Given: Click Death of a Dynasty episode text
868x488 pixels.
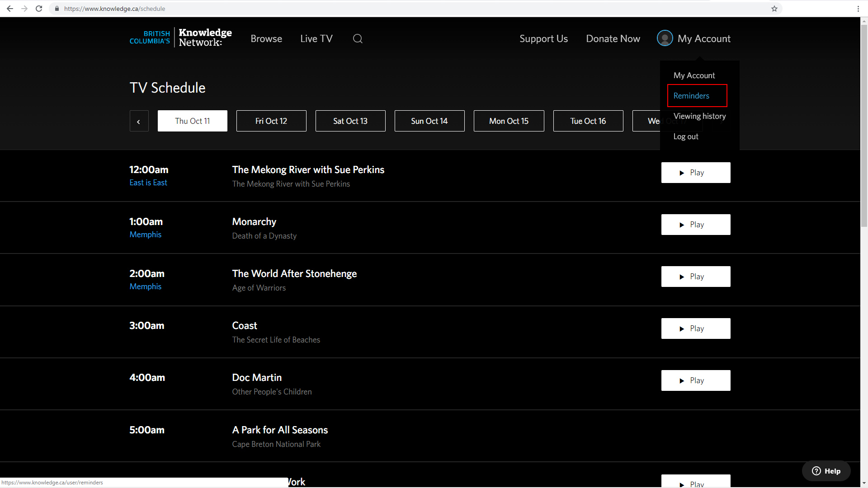Looking at the screenshot, I should (264, 236).
